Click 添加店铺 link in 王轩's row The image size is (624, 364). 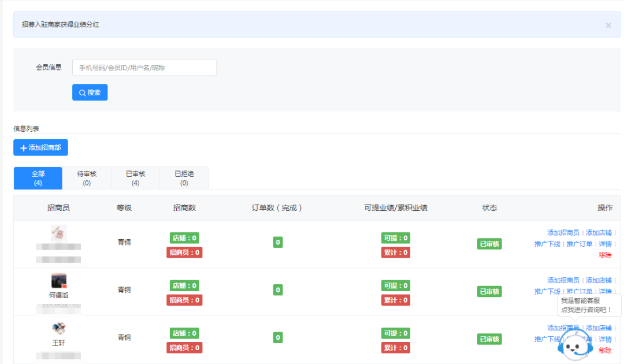pyautogui.click(x=599, y=328)
